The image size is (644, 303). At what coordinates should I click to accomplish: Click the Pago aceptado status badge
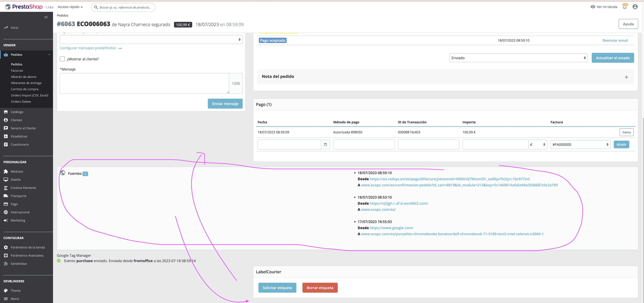tap(273, 41)
